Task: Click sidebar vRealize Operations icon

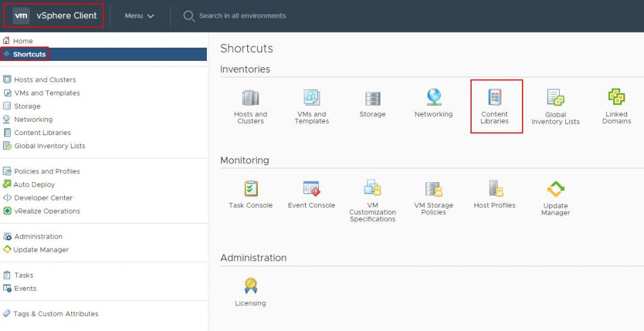Action: tap(7, 211)
